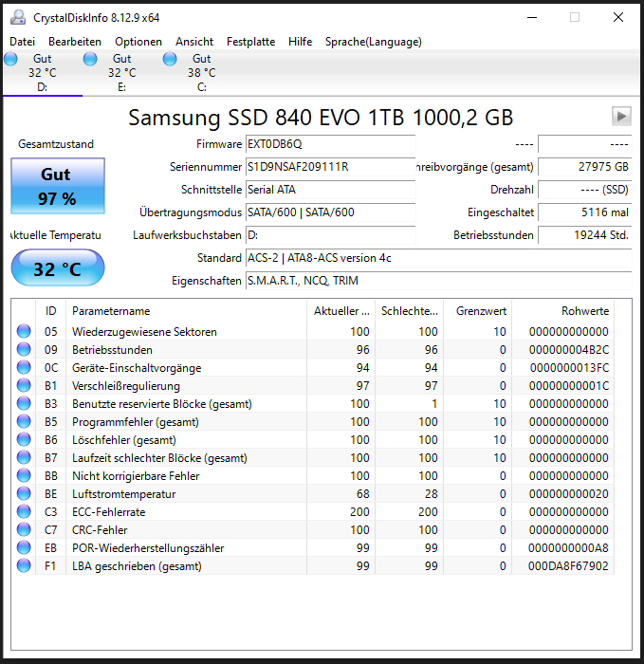Image resolution: width=644 pixels, height=664 pixels.
Task: Click status orb for ECC-Fehlerrate row
Action: pos(24,511)
